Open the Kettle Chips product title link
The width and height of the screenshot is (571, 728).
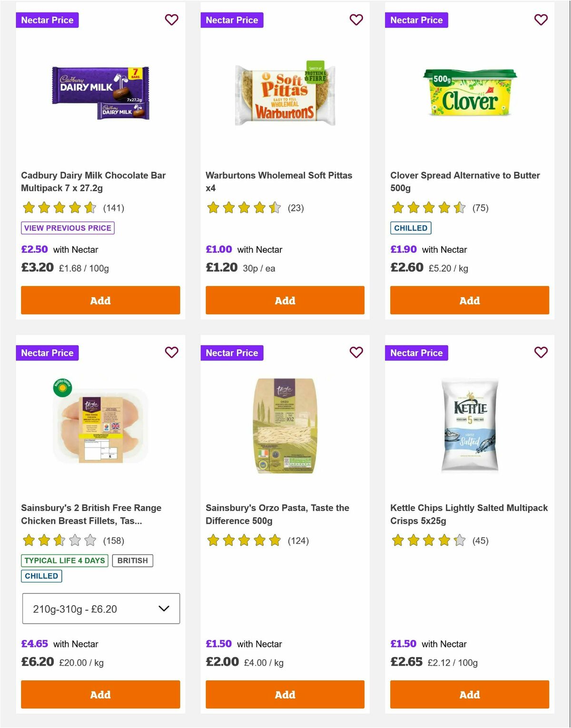coord(469,514)
